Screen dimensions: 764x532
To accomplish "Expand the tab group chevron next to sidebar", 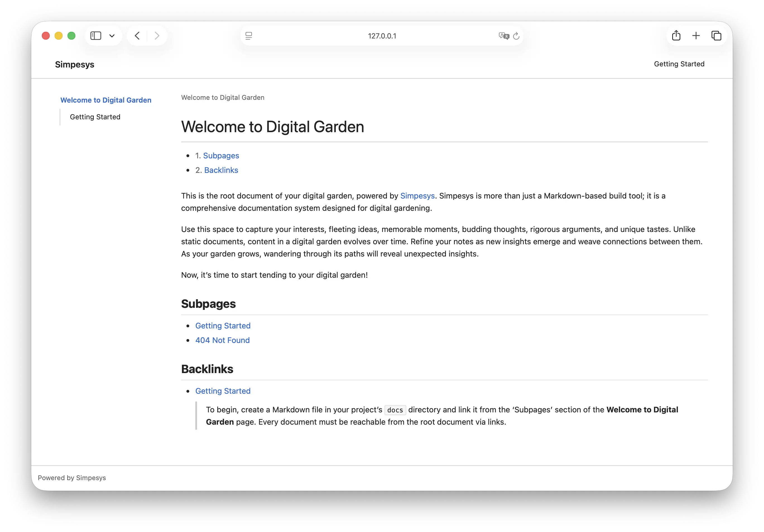I will coord(112,36).
